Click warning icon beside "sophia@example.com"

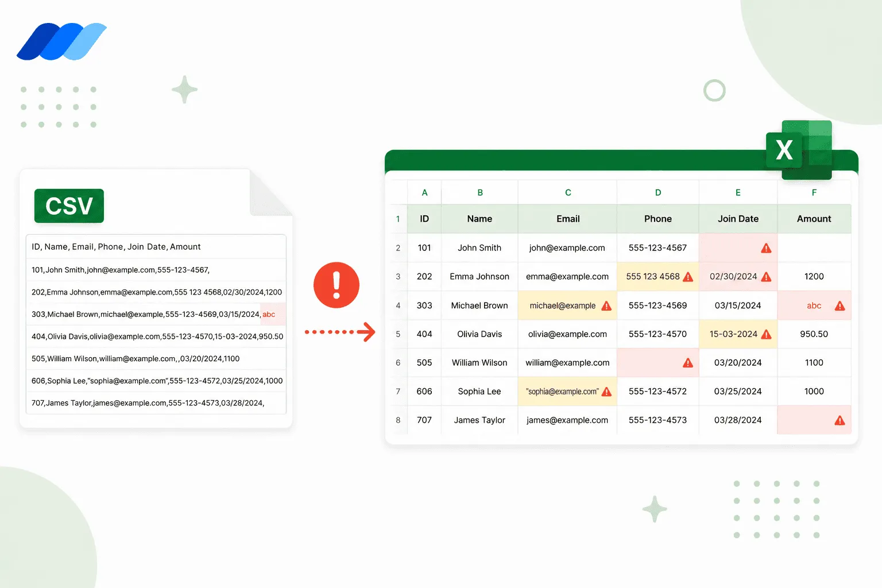[x=606, y=392]
